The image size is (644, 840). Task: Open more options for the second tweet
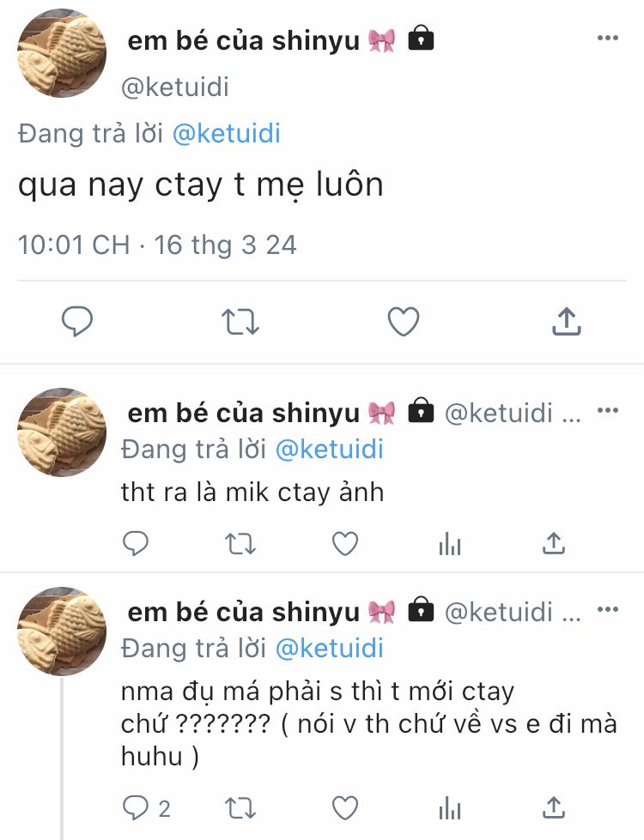point(608,410)
